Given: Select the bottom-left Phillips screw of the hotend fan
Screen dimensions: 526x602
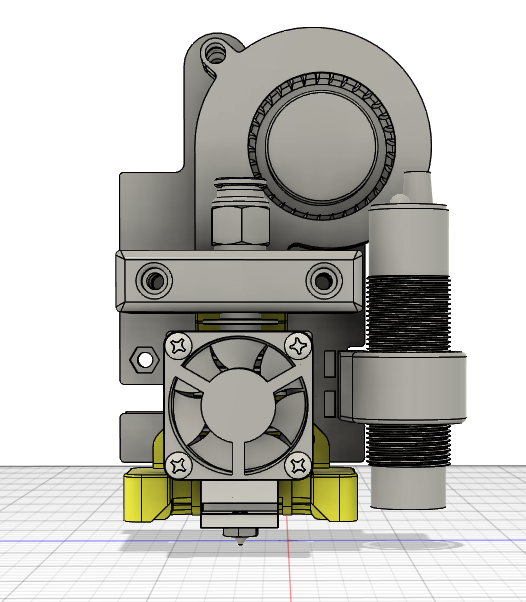Looking at the screenshot, I should click(x=179, y=465).
